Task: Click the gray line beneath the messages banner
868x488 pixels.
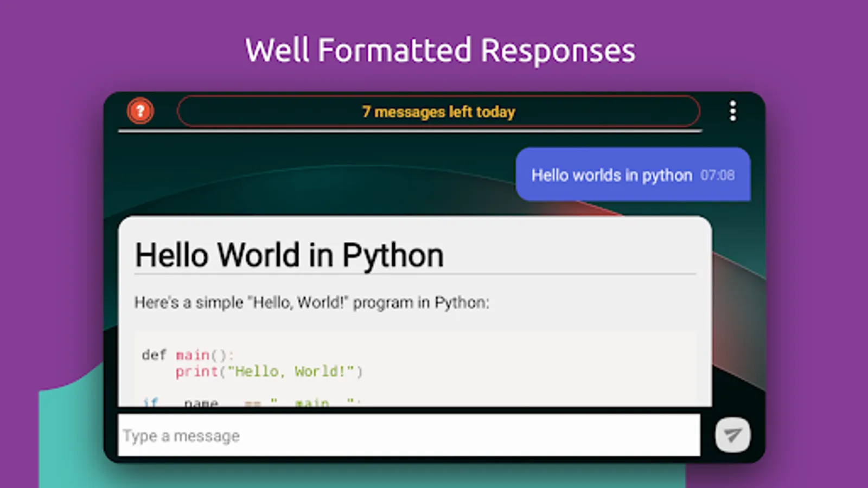Action: (410, 131)
